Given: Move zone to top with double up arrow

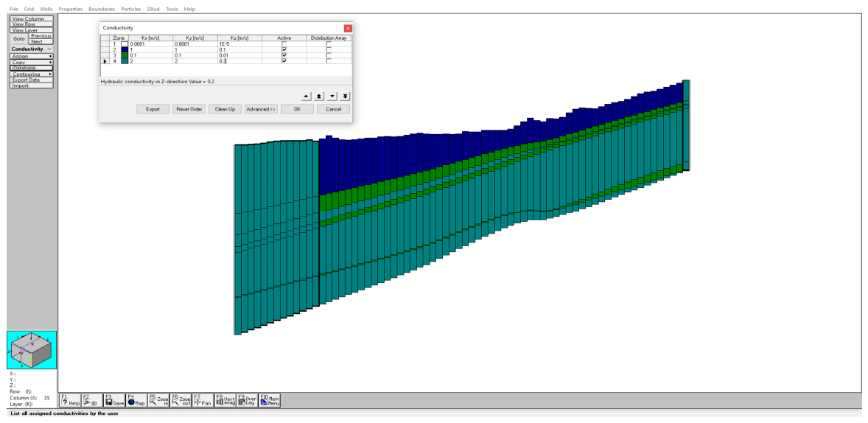Looking at the screenshot, I should 319,96.
